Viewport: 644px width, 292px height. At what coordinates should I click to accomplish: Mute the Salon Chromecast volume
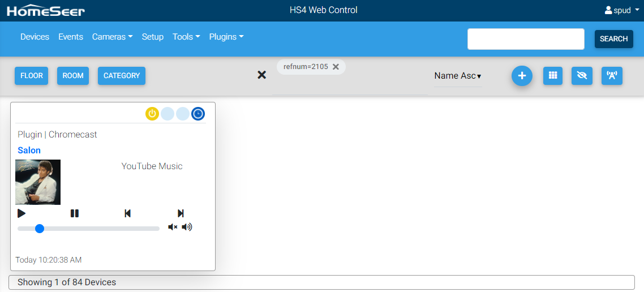[173, 227]
